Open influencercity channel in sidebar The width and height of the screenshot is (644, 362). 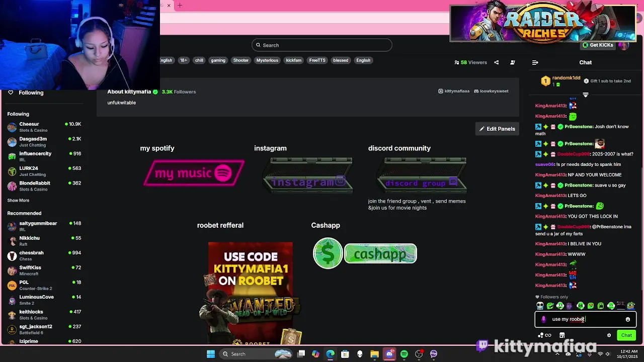tap(44, 156)
